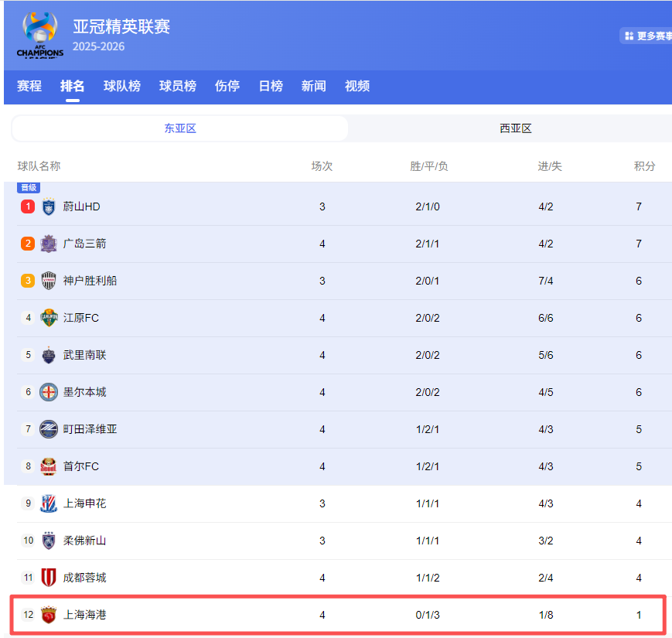This screenshot has height=638, width=672.
Task: Click the 胜/平/负 column header
Action: point(429,166)
